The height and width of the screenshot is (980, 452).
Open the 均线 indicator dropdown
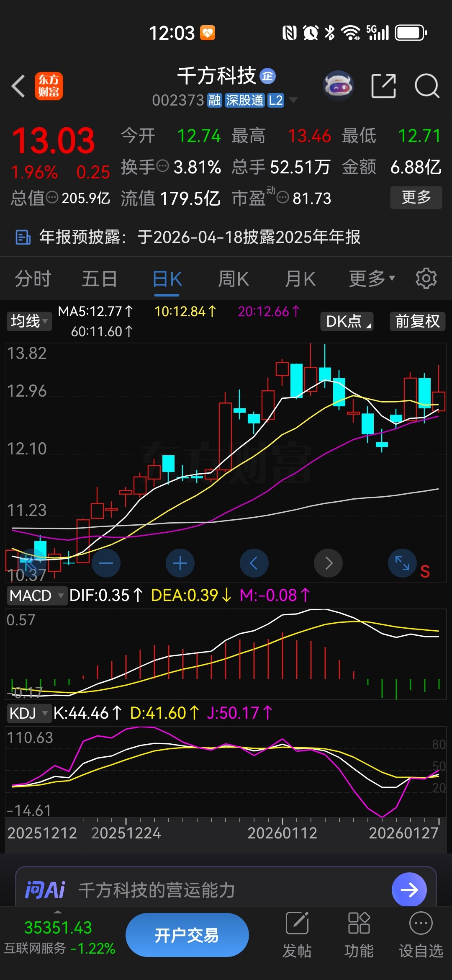[x=29, y=321]
